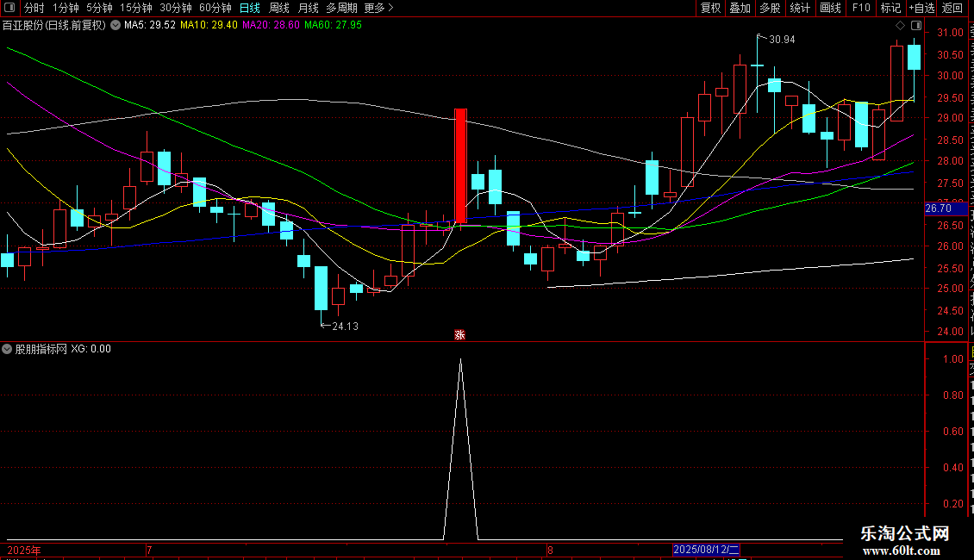The width and height of the screenshot is (974, 560).
Task: Click the red 涨 marker below the chart
Action: pyautogui.click(x=459, y=334)
